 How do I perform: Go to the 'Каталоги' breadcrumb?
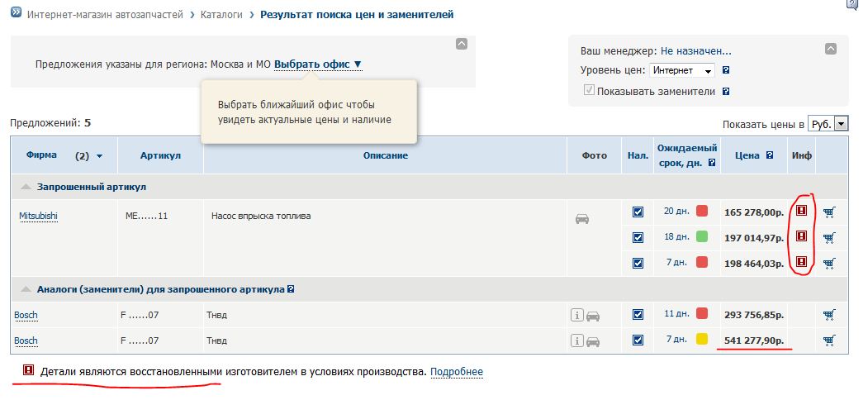(x=221, y=15)
